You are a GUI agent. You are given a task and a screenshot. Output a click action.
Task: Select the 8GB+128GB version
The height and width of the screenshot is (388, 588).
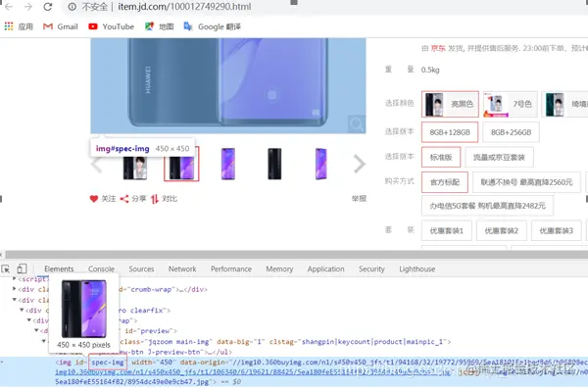450,132
